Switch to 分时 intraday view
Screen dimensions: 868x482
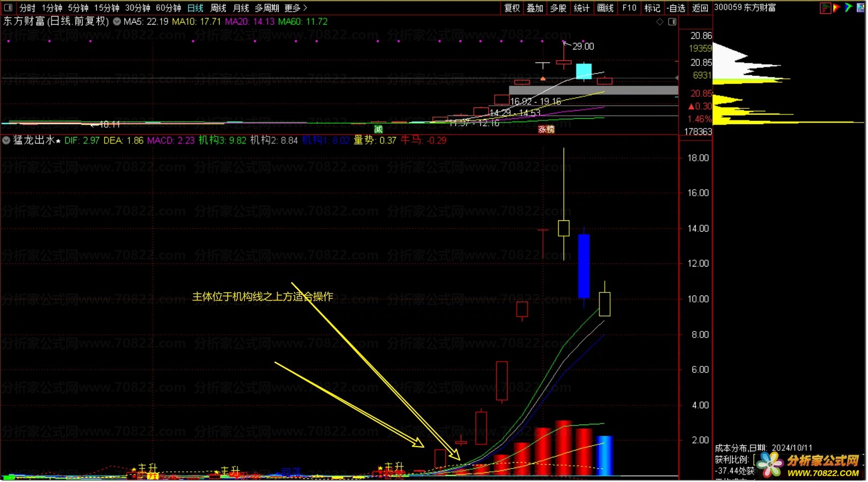click(27, 8)
